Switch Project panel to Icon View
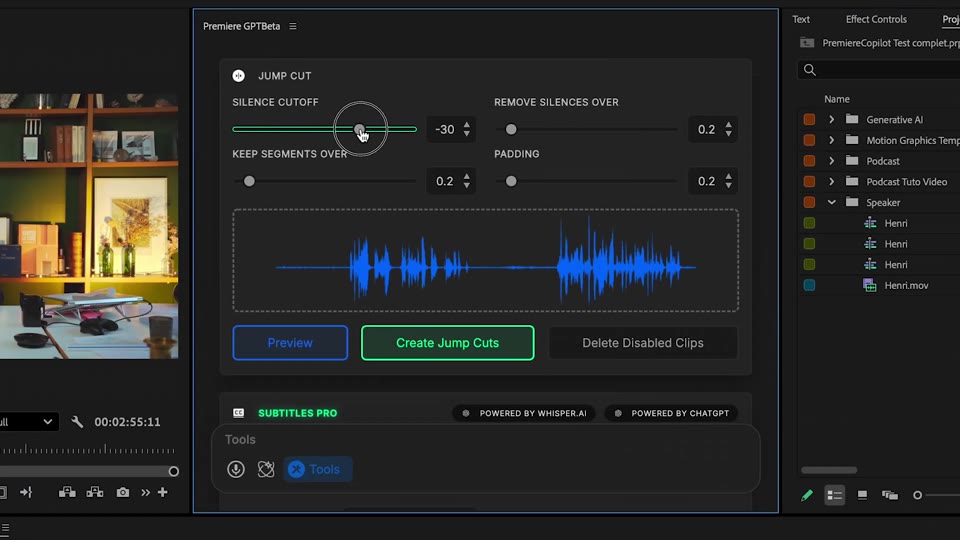 (x=862, y=495)
